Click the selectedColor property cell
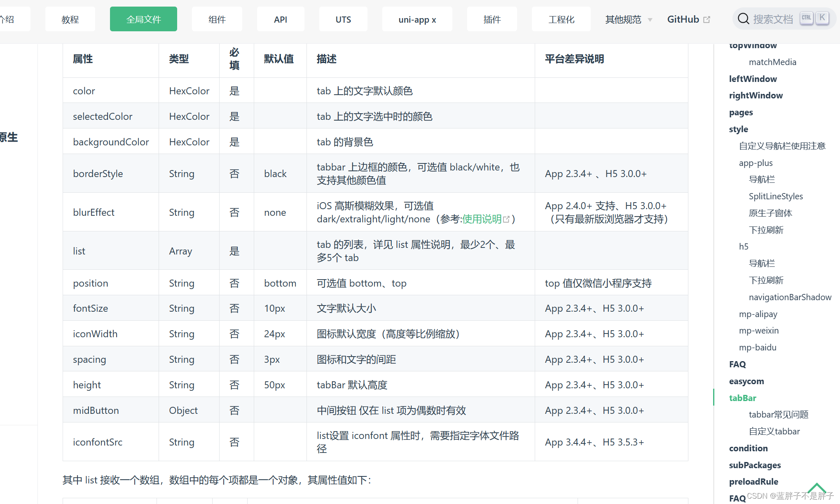 pyautogui.click(x=111, y=116)
